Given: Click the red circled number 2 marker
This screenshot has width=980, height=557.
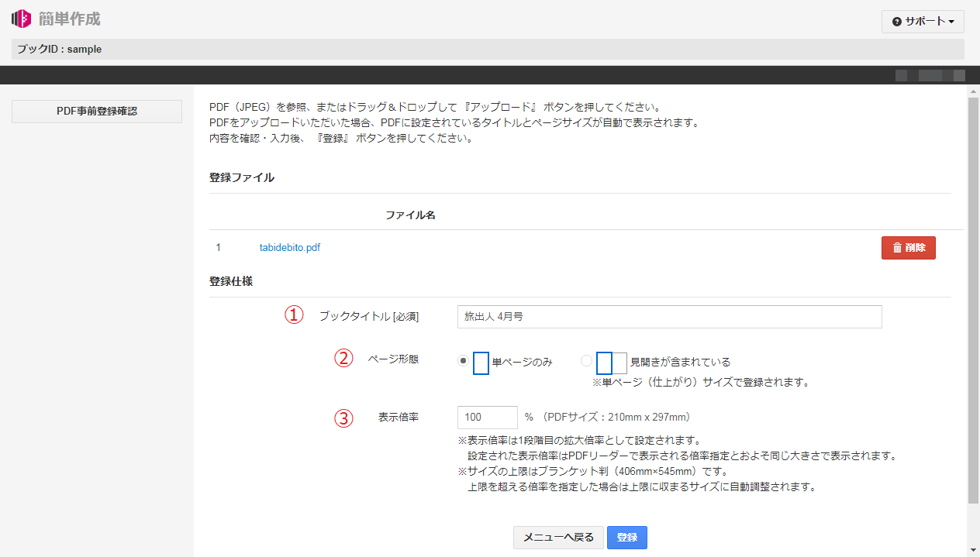Looking at the screenshot, I should (343, 359).
